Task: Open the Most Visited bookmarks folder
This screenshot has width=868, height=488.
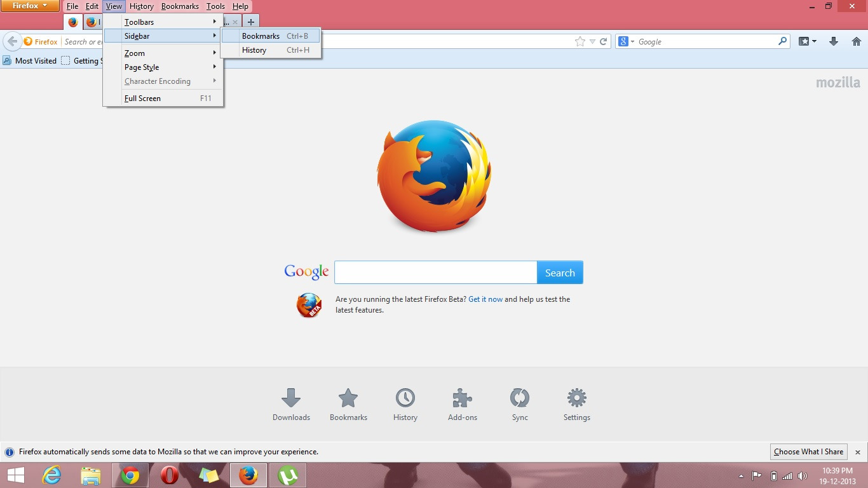Action: 30,61
